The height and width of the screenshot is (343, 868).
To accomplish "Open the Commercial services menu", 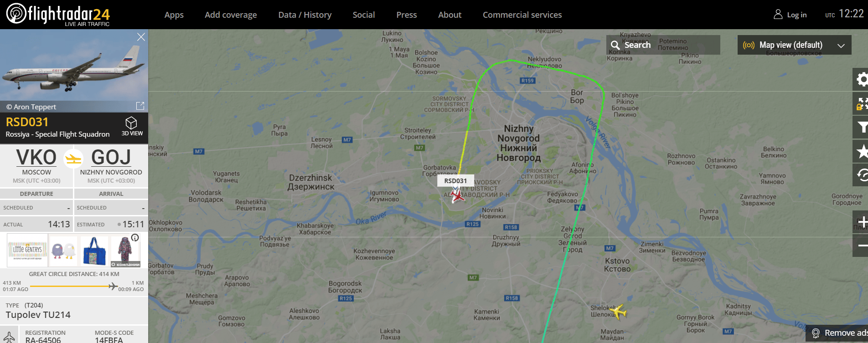I will coord(522,15).
